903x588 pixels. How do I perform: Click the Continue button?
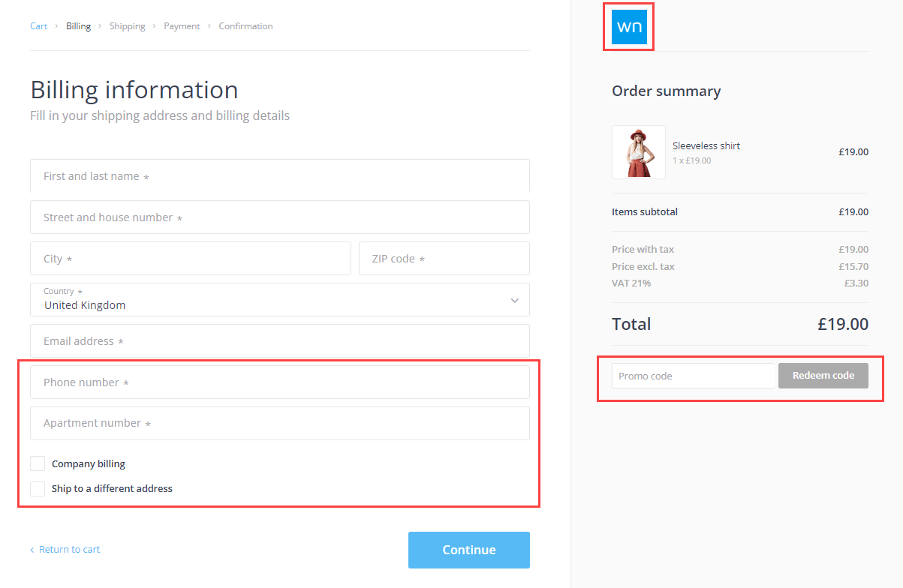tap(469, 550)
